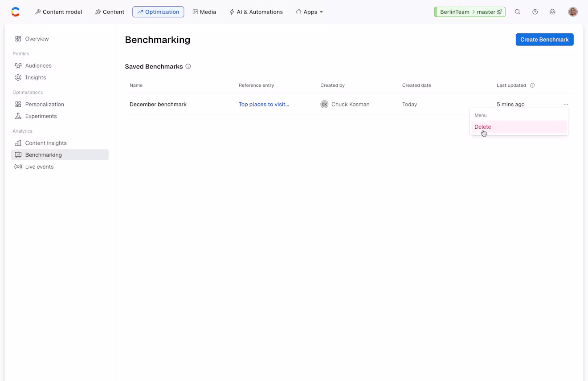Open settings gear icon
588x381 pixels.
[x=552, y=12]
